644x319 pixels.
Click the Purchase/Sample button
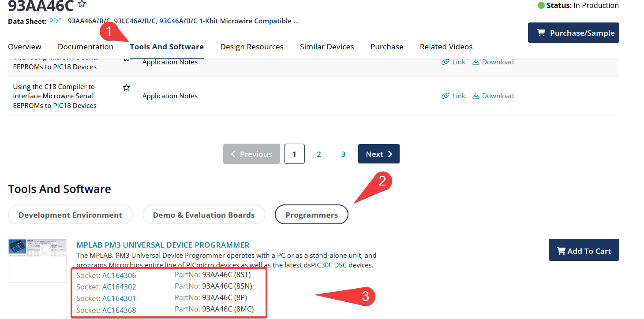tap(573, 33)
